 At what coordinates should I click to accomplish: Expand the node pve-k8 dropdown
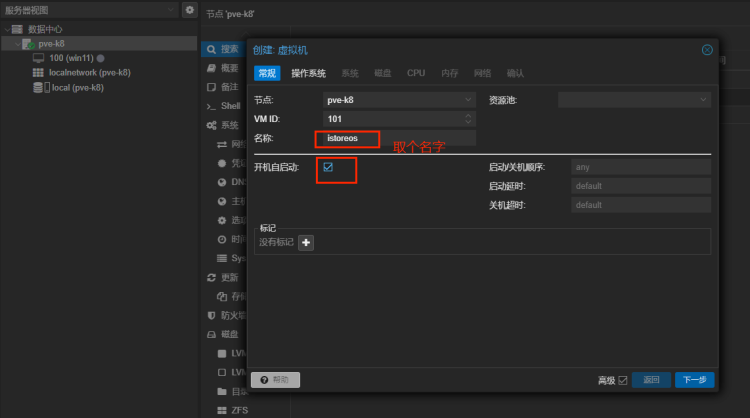pyautogui.click(x=468, y=100)
